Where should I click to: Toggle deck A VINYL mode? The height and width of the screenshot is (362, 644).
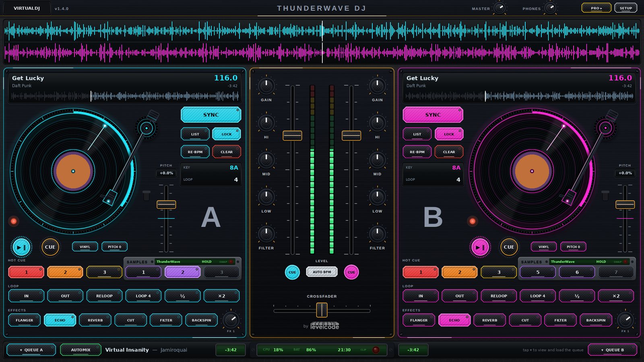85,247
